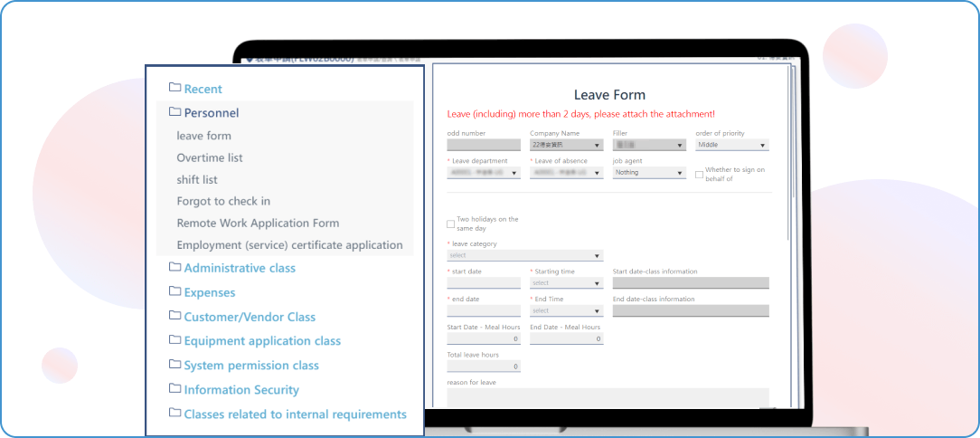
Task: Toggle Whether to sign on behalf of checkbox
Action: [699, 175]
